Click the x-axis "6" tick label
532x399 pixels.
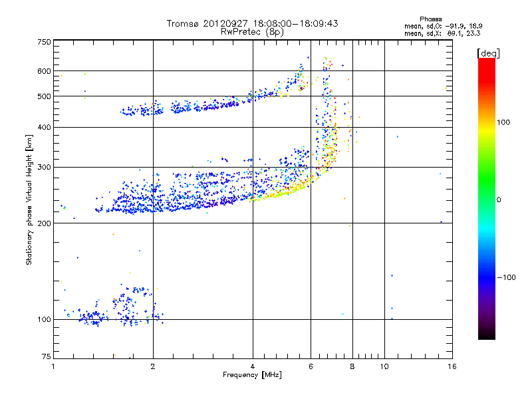(311, 366)
